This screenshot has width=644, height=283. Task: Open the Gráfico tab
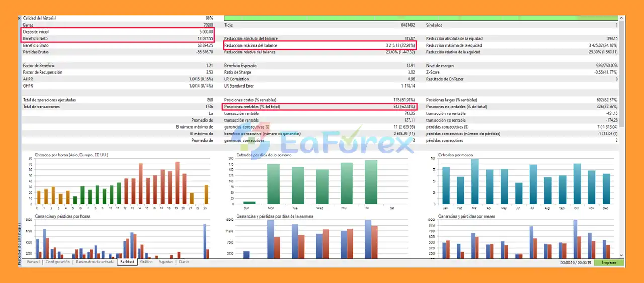146,262
